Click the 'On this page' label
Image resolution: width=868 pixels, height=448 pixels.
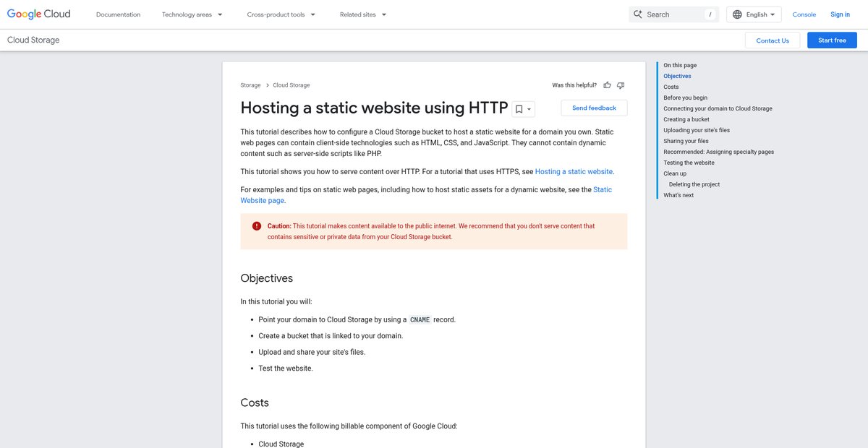pos(680,65)
